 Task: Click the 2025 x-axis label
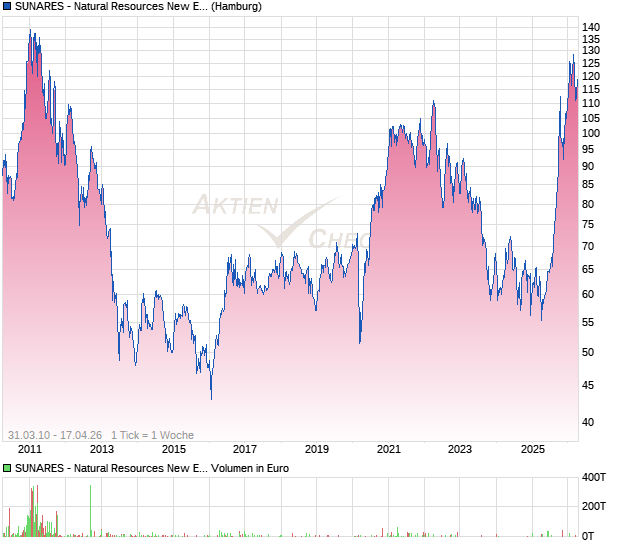click(x=533, y=449)
